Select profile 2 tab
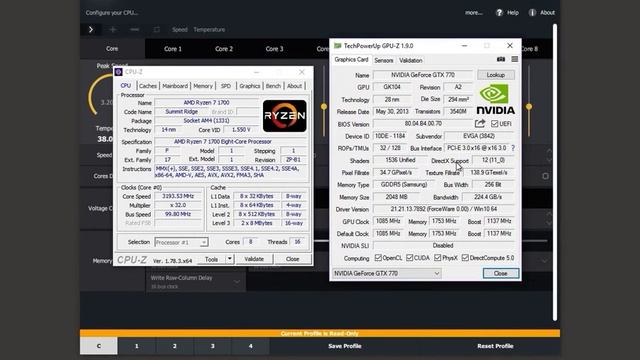 (175, 346)
